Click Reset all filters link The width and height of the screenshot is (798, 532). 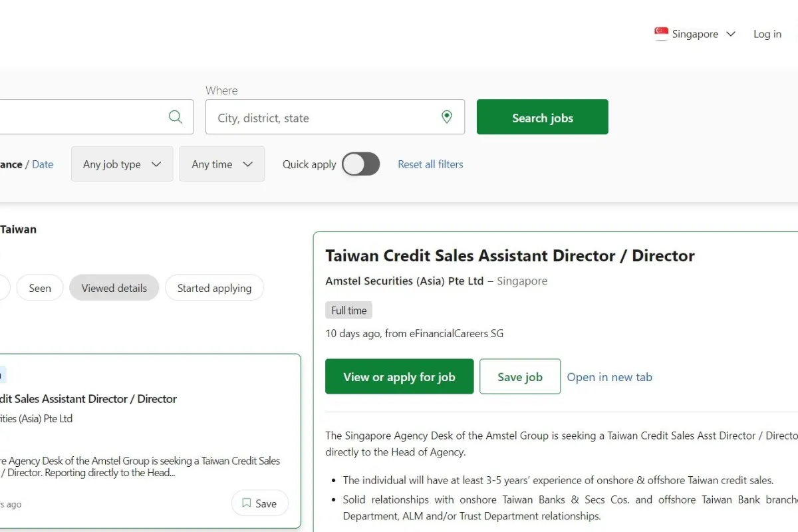click(x=430, y=164)
